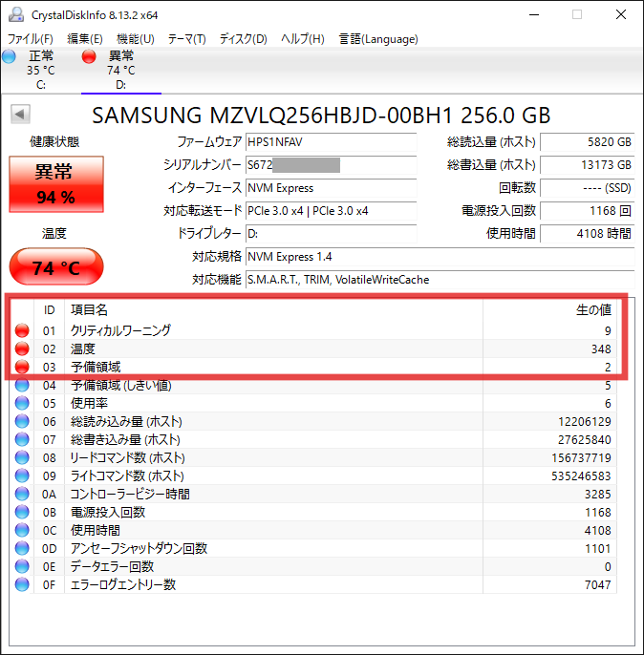The image size is (644, 655).
Task: Click the シリアルナンバー field starting S672
Action: (331, 165)
